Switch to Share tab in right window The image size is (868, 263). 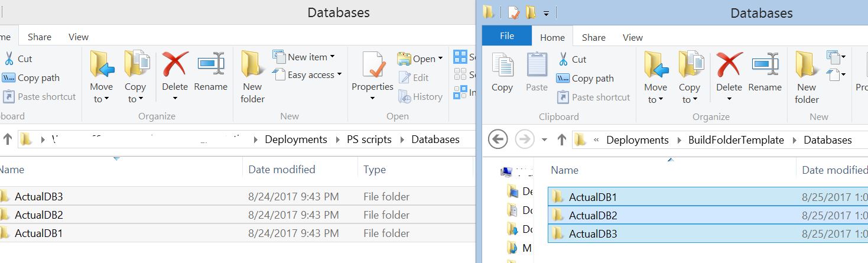[x=593, y=37]
